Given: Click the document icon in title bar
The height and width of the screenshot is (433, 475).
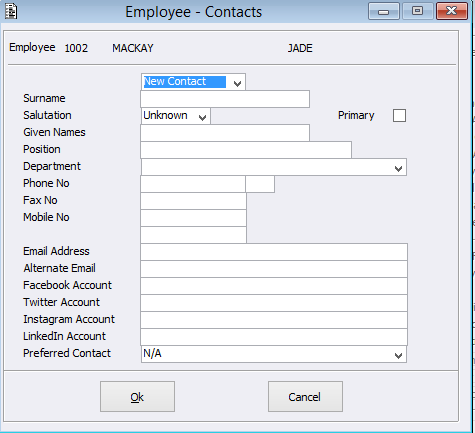Looking at the screenshot, I should click(x=11, y=12).
